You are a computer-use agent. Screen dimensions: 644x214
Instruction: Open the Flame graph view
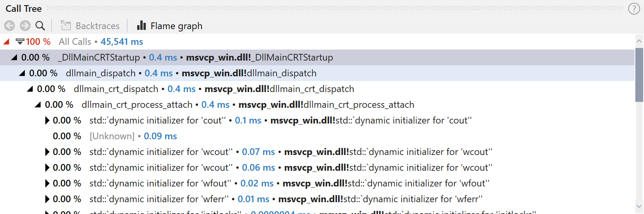click(x=169, y=26)
